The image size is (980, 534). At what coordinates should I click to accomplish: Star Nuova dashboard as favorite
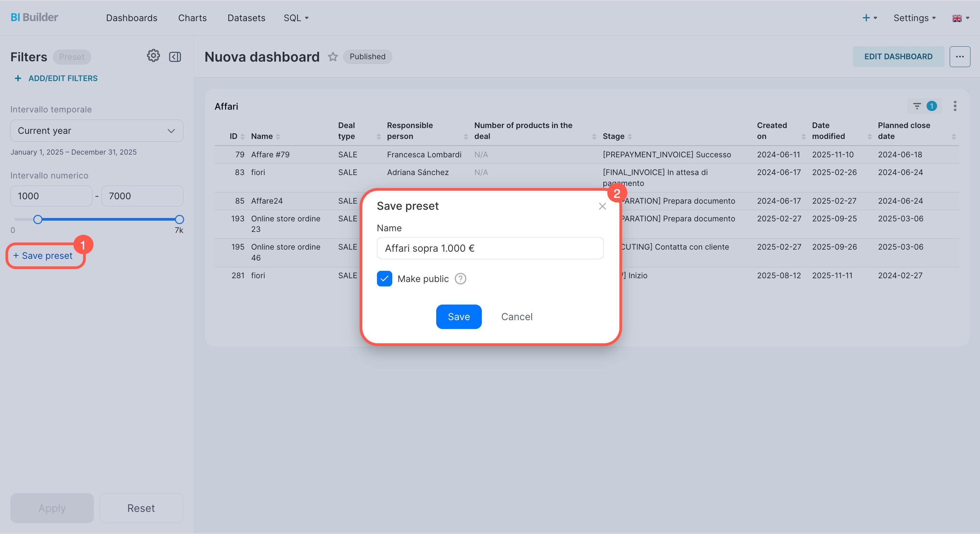tap(333, 57)
